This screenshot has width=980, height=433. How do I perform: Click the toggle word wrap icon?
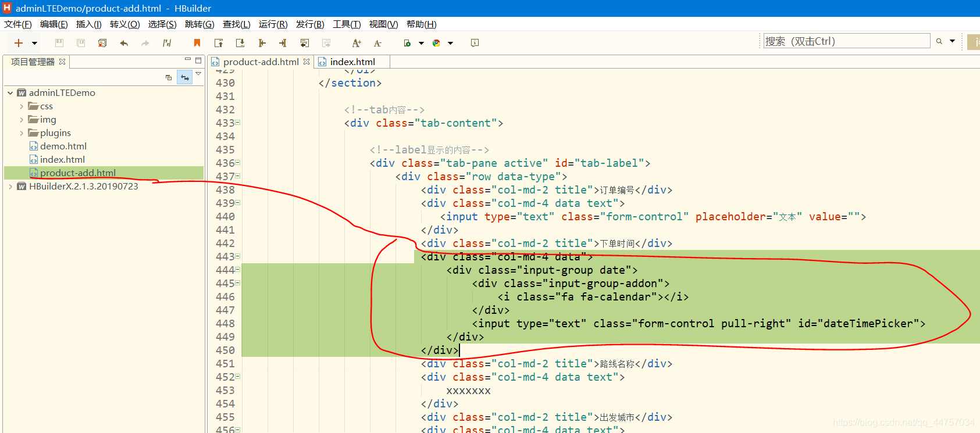(x=305, y=43)
